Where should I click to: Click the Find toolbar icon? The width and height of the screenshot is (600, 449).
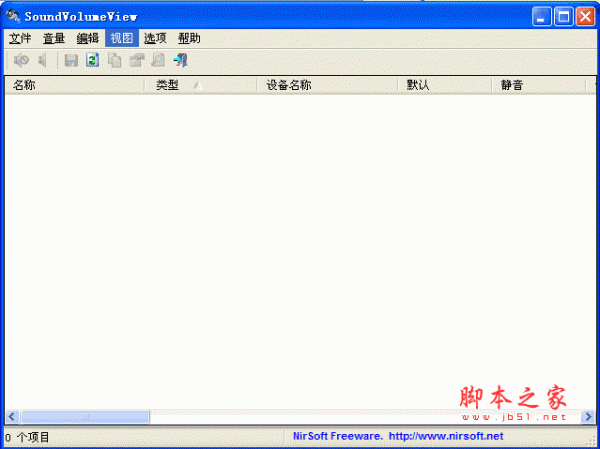[158, 60]
